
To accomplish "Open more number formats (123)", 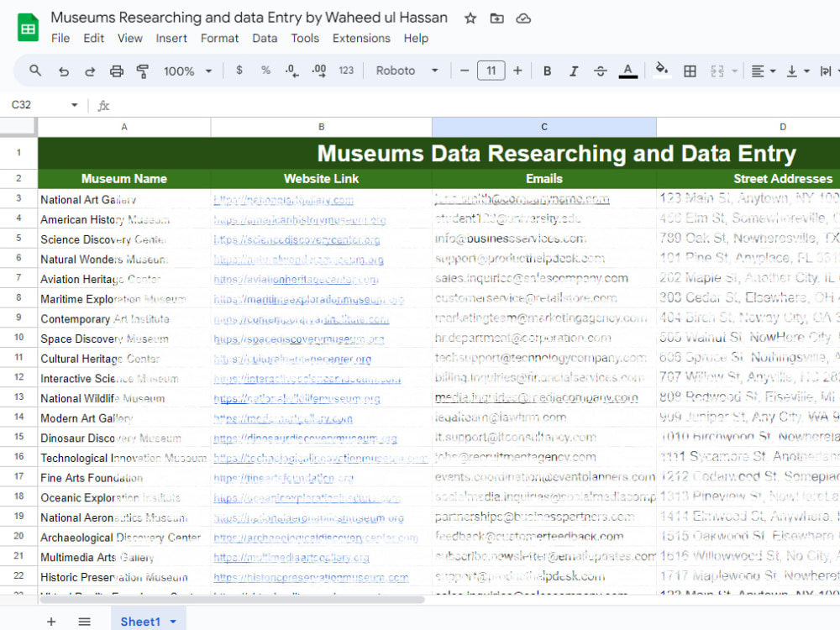I will coord(346,71).
